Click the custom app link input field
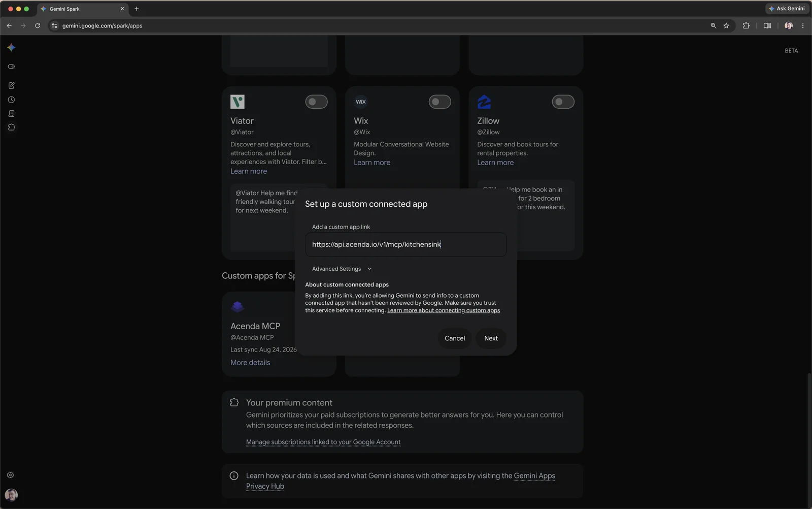 [405, 244]
